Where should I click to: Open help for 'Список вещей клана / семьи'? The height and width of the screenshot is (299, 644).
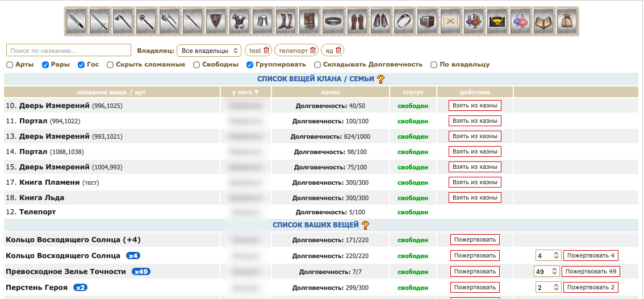[380, 78]
